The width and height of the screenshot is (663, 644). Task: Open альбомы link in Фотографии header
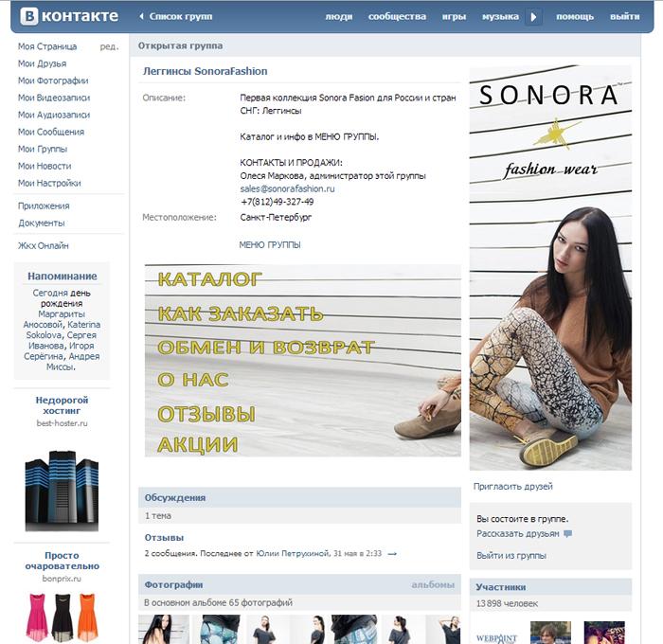point(433,584)
